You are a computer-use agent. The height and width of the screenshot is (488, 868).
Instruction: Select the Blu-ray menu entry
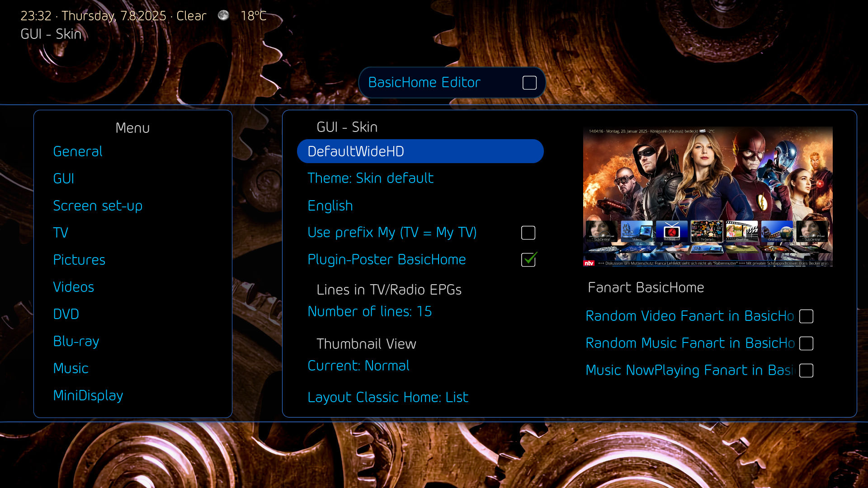[76, 342]
